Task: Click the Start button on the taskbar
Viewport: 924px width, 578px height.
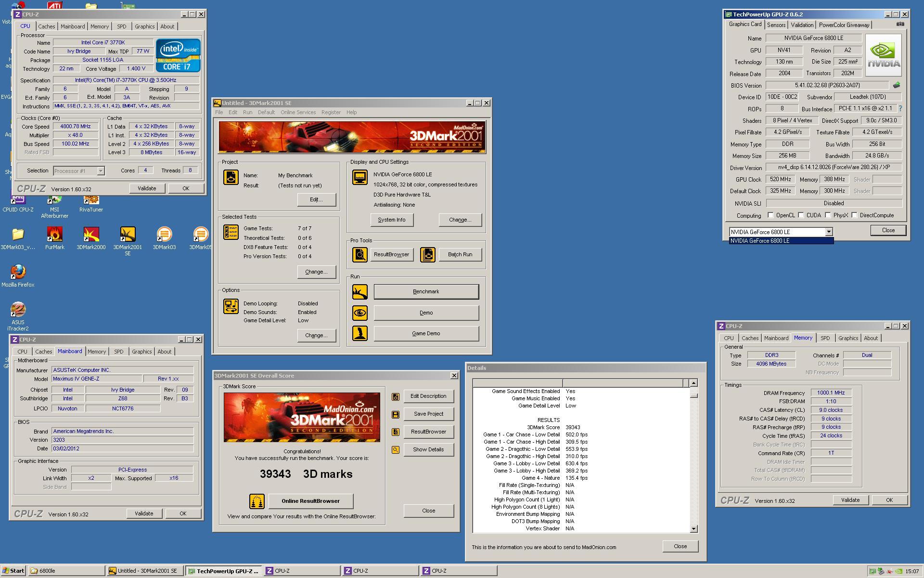Action: (13, 571)
